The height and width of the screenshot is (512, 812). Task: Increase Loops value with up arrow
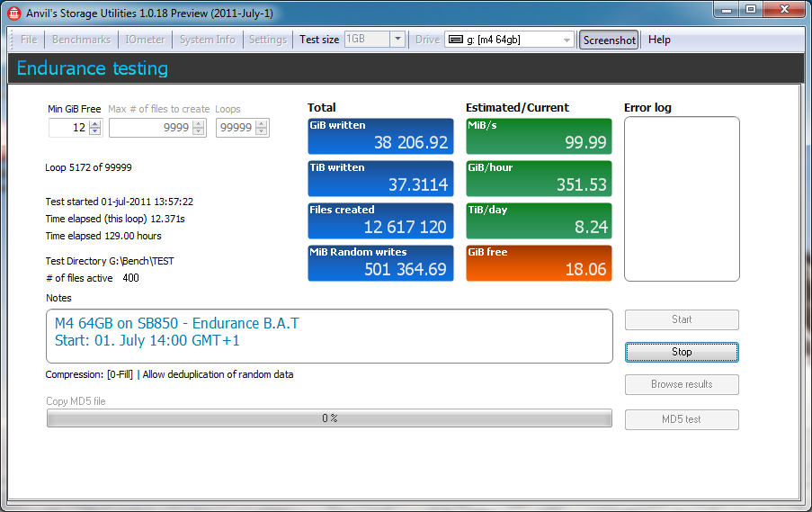coord(262,124)
